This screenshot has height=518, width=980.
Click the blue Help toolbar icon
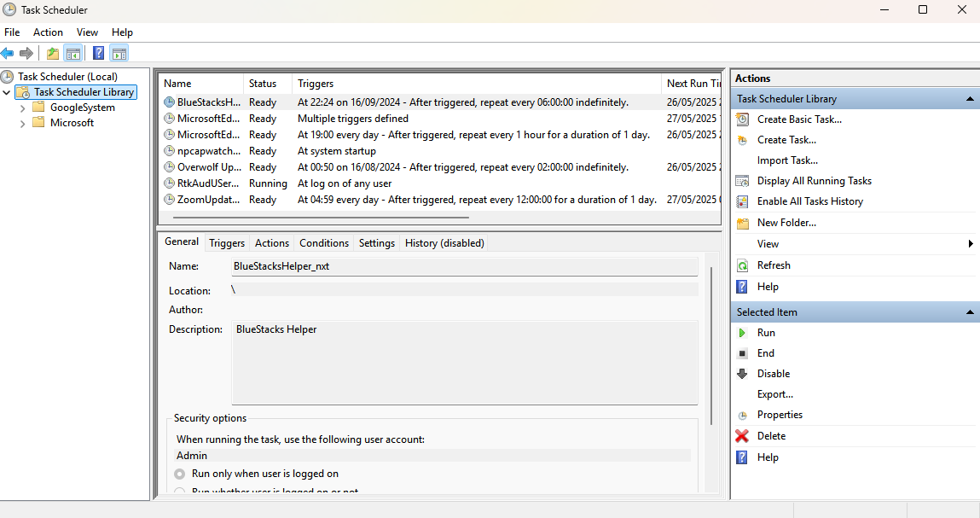[98, 53]
